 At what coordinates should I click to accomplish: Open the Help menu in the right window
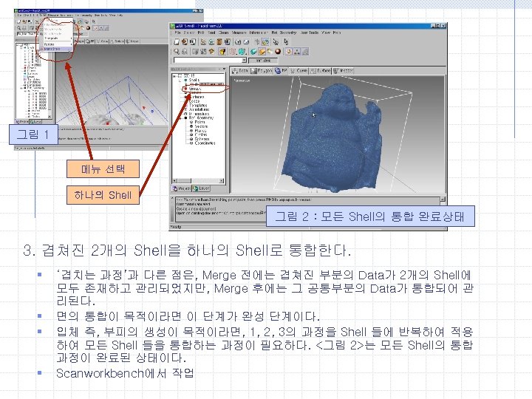point(337,33)
